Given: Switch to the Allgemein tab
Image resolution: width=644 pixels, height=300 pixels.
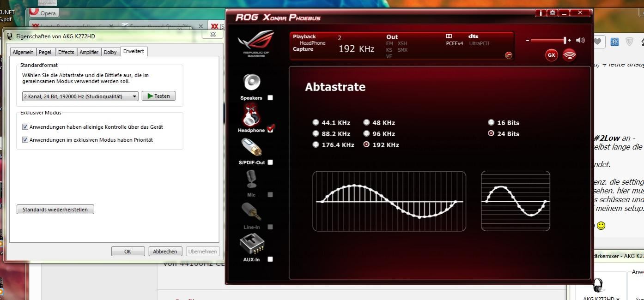Looking at the screenshot, I should [23, 52].
